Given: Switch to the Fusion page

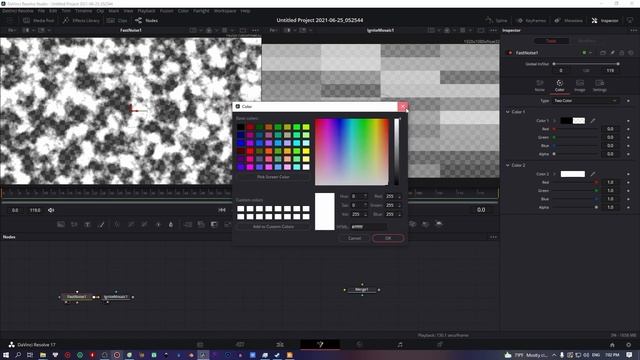Looking at the screenshot, I should pyautogui.click(x=320, y=344).
